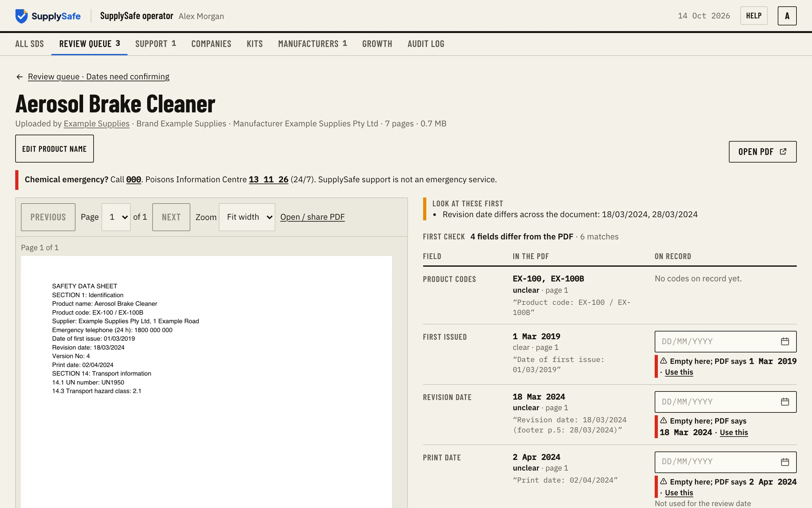This screenshot has width=812, height=508.
Task: Select the Review Queue tab
Action: (x=89, y=44)
